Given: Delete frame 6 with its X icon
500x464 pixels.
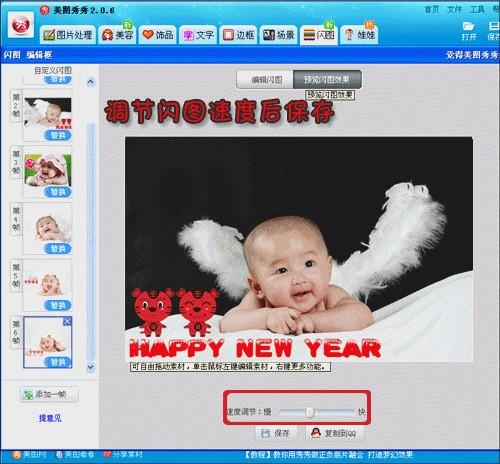Looking at the screenshot, I should click(67, 321).
